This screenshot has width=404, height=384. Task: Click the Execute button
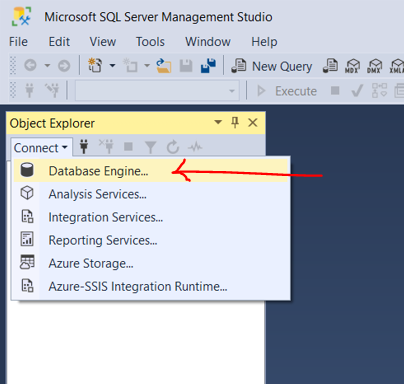coord(287,91)
